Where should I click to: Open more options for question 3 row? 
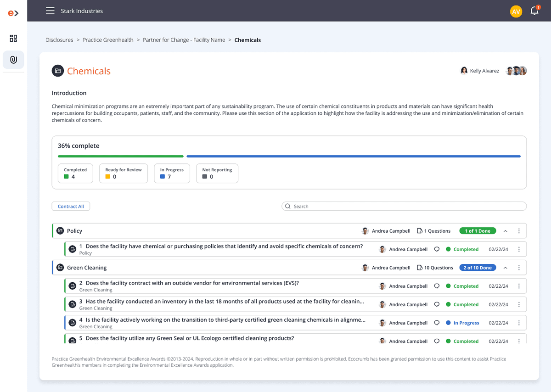519,304
